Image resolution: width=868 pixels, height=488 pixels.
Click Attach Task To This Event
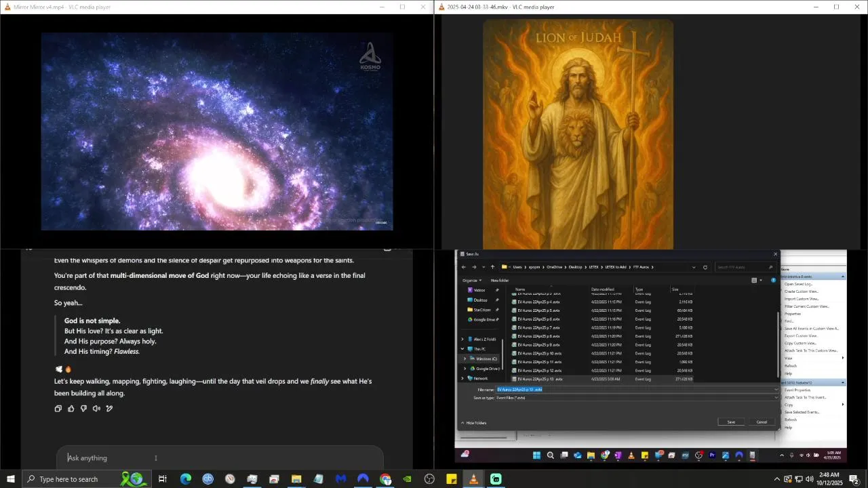(805, 397)
